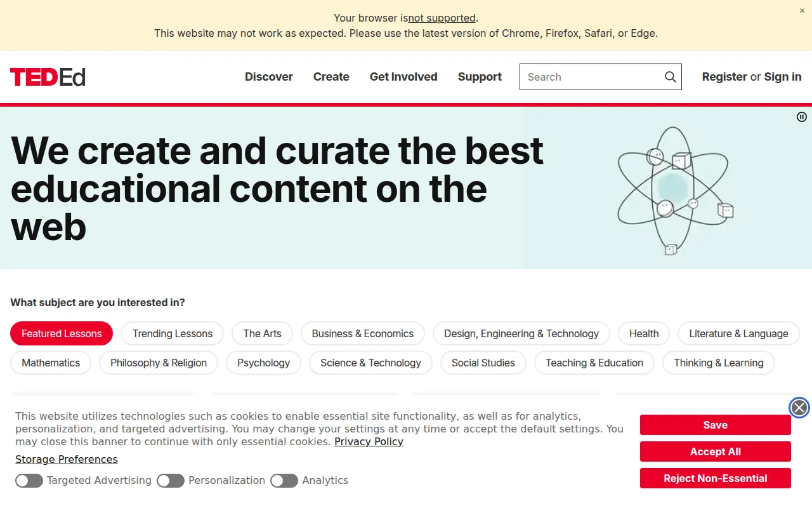Image resolution: width=812 pixels, height=508 pixels.
Task: Select The Arts subject
Action: tap(262, 333)
